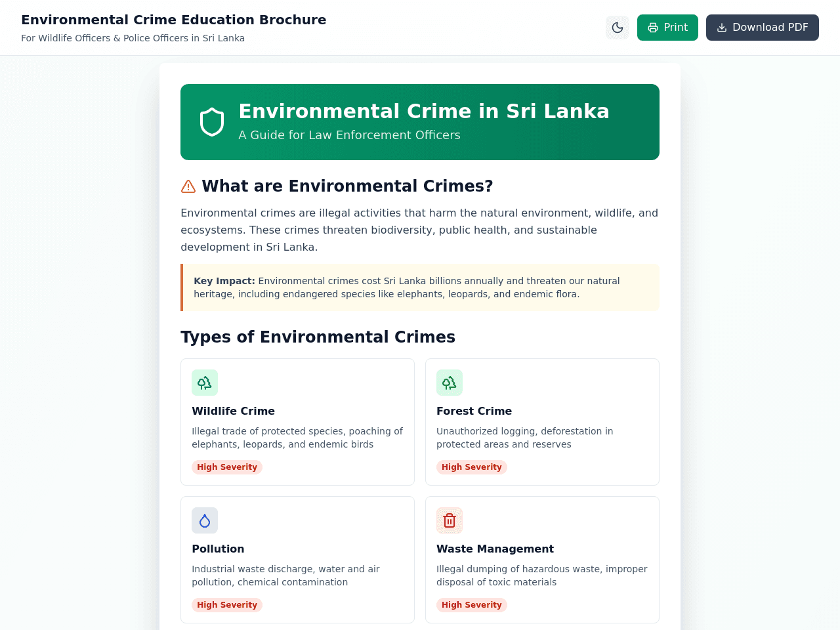Click the download arrow icon in Download PDF
Screen dimensions: 840x630
pyautogui.click(x=722, y=28)
